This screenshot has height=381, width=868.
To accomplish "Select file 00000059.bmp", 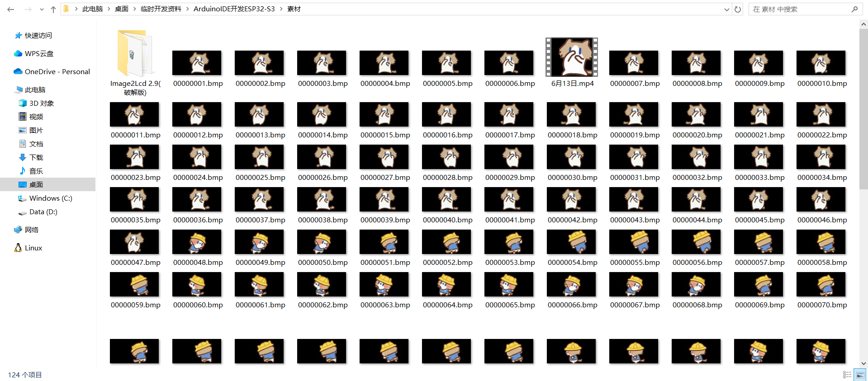I will pos(135,290).
